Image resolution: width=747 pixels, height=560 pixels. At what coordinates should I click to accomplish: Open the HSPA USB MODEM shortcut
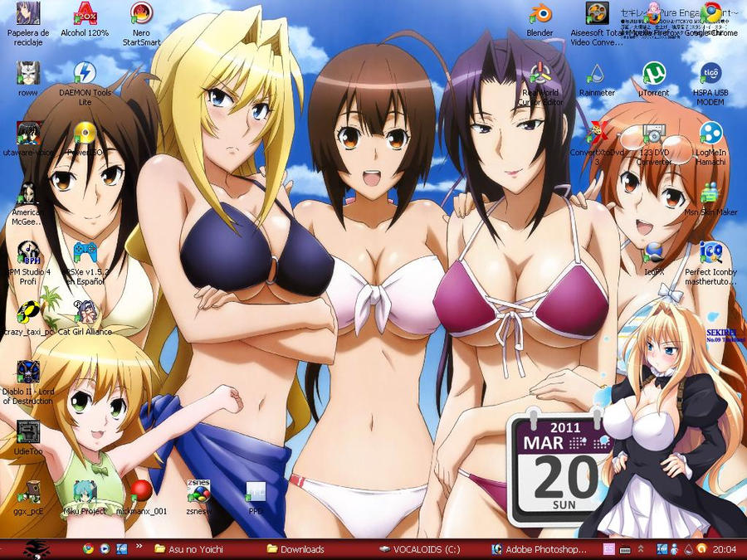coord(710,84)
